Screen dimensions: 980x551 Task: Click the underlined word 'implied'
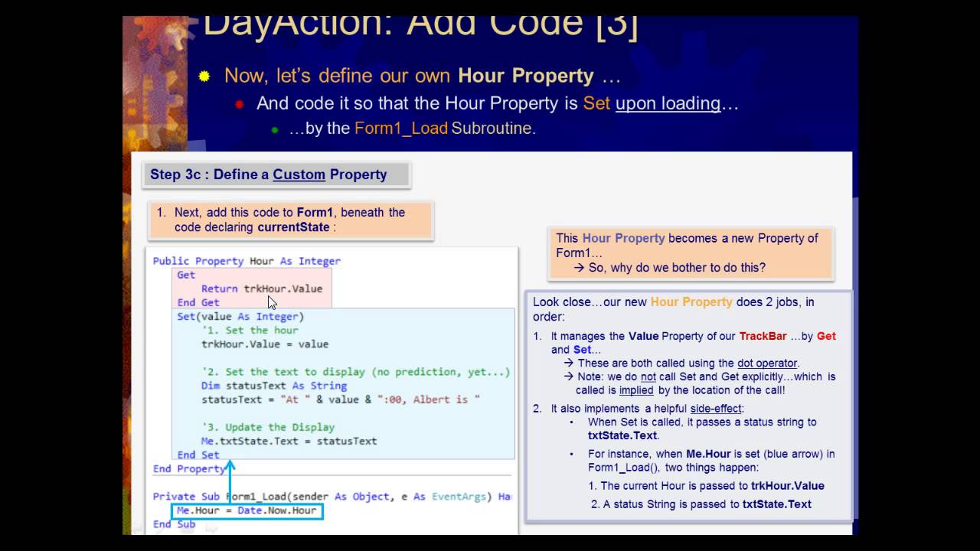click(x=635, y=390)
